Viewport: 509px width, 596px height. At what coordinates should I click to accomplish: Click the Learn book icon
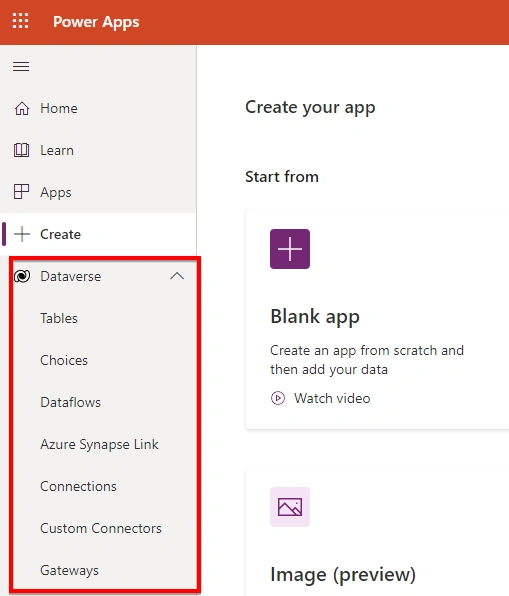(22, 150)
